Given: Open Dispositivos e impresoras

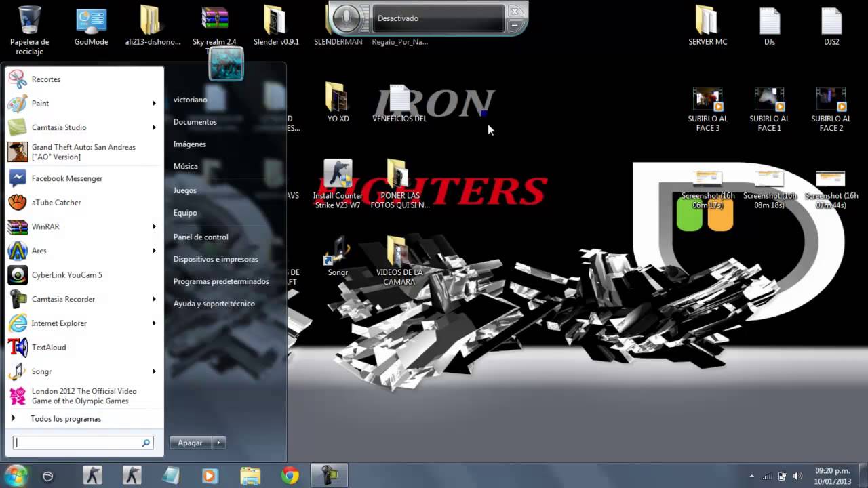Looking at the screenshot, I should pos(216,260).
